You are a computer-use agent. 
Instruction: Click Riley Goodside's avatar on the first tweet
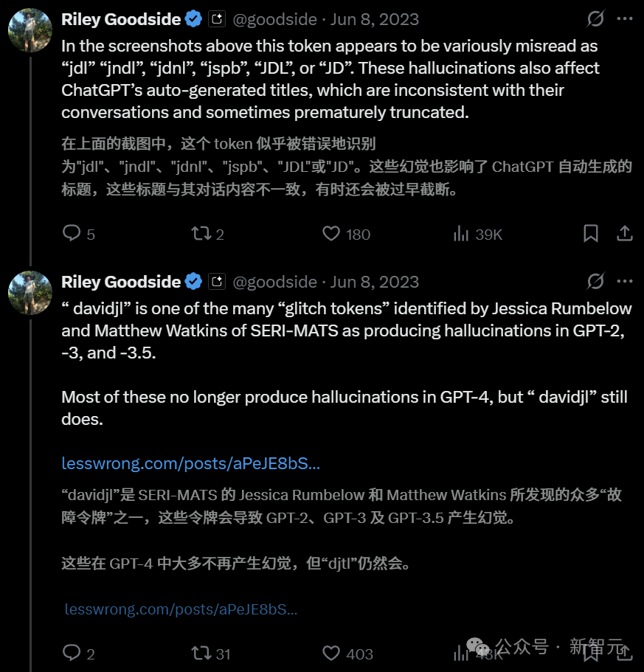pyautogui.click(x=30, y=31)
